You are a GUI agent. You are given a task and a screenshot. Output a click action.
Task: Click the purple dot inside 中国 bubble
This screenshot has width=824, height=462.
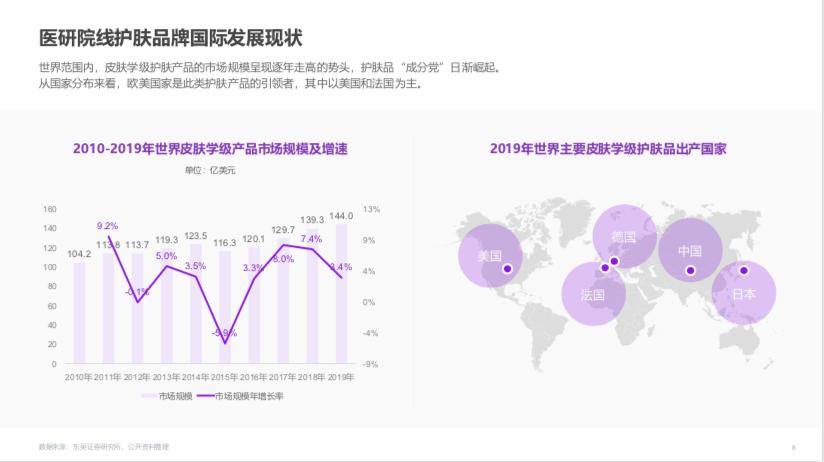tap(689, 270)
